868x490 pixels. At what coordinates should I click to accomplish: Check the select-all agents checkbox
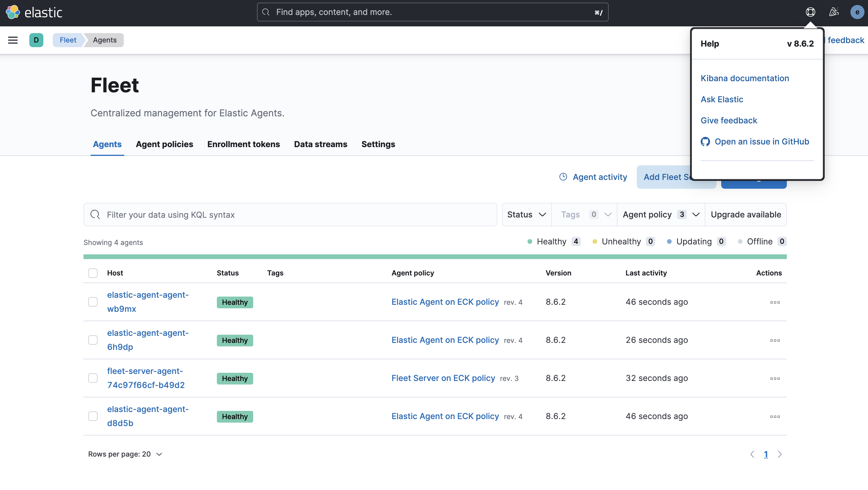[x=93, y=273]
